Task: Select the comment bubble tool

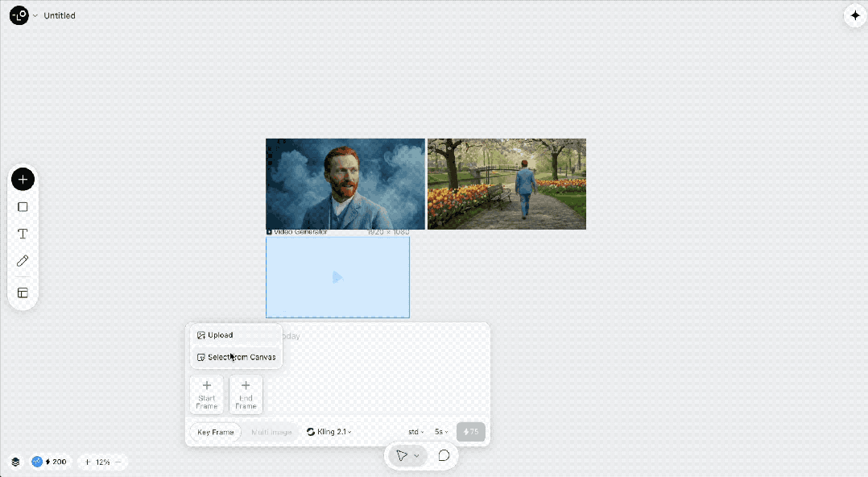Action: pos(444,455)
